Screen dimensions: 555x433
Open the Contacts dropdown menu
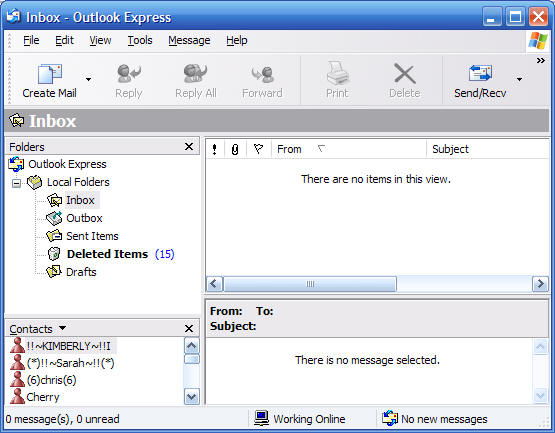coord(62,328)
